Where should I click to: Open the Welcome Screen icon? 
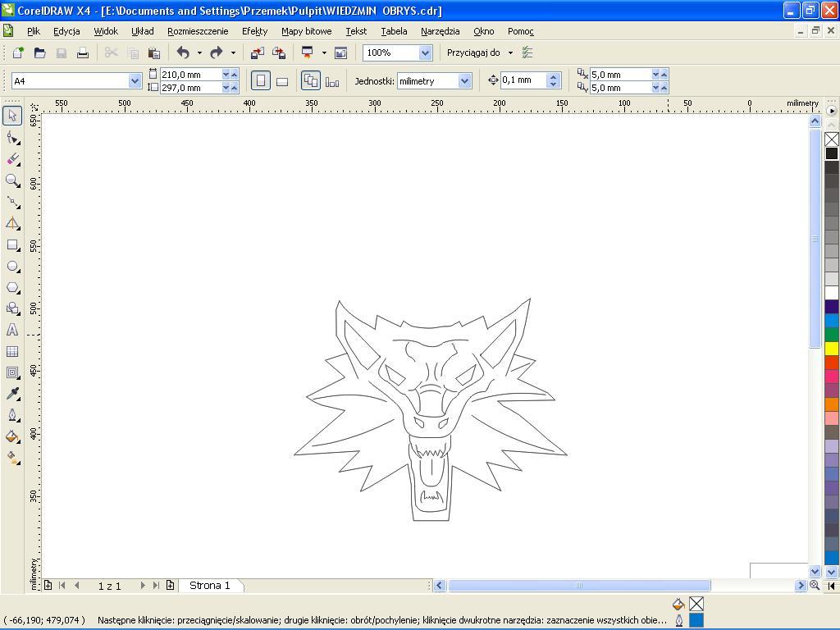340,52
